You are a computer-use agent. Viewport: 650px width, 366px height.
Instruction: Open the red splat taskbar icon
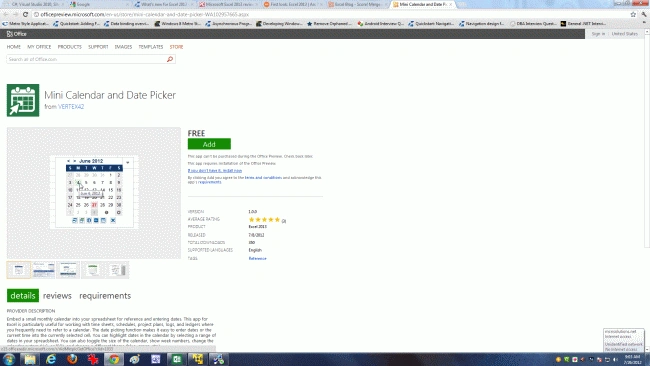coord(93,359)
